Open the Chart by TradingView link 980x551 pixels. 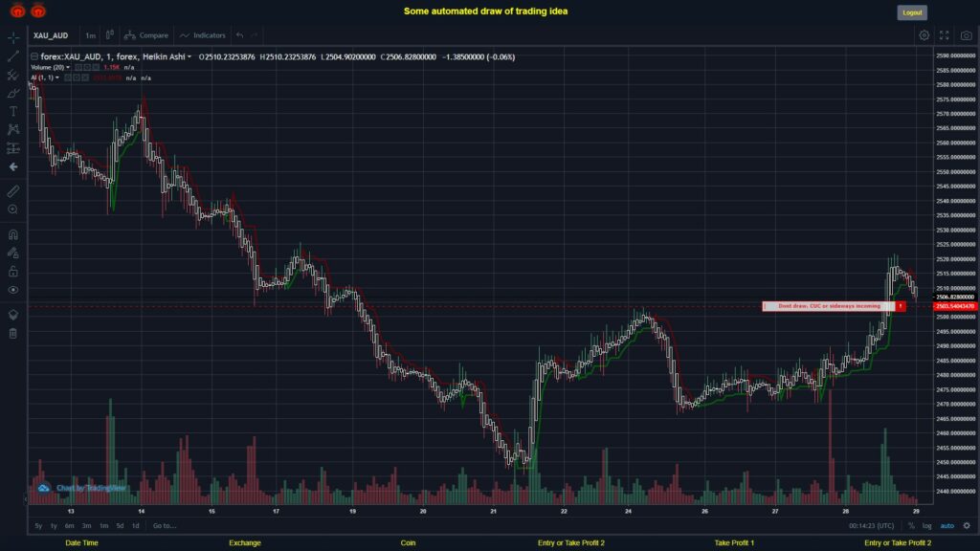91,488
